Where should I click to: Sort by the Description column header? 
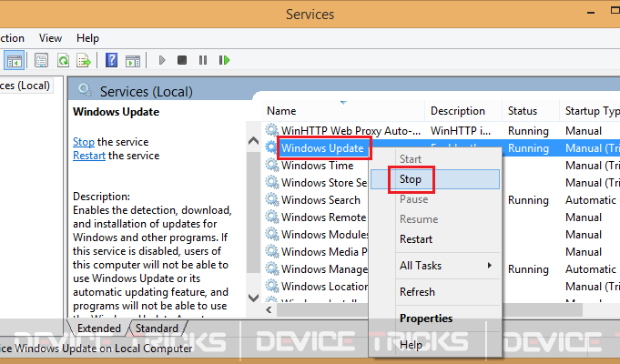pyautogui.click(x=463, y=111)
